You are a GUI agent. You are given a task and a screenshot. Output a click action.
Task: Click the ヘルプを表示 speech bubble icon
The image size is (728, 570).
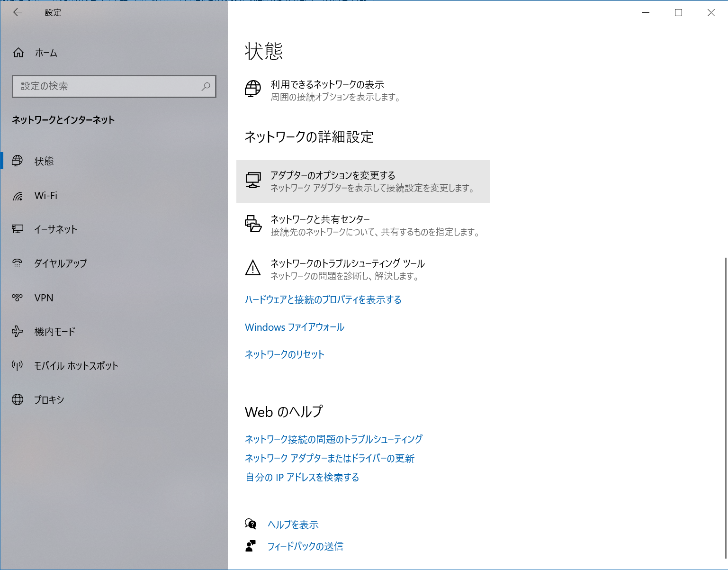point(251,524)
